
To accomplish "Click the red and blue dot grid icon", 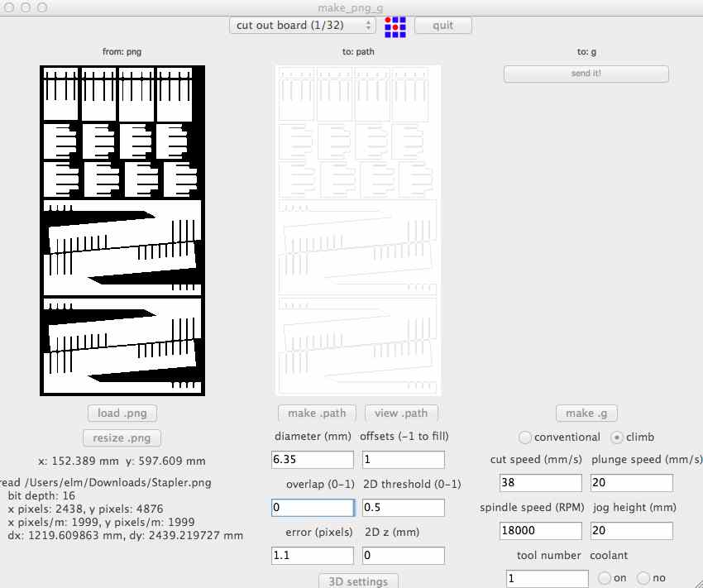I will point(395,27).
